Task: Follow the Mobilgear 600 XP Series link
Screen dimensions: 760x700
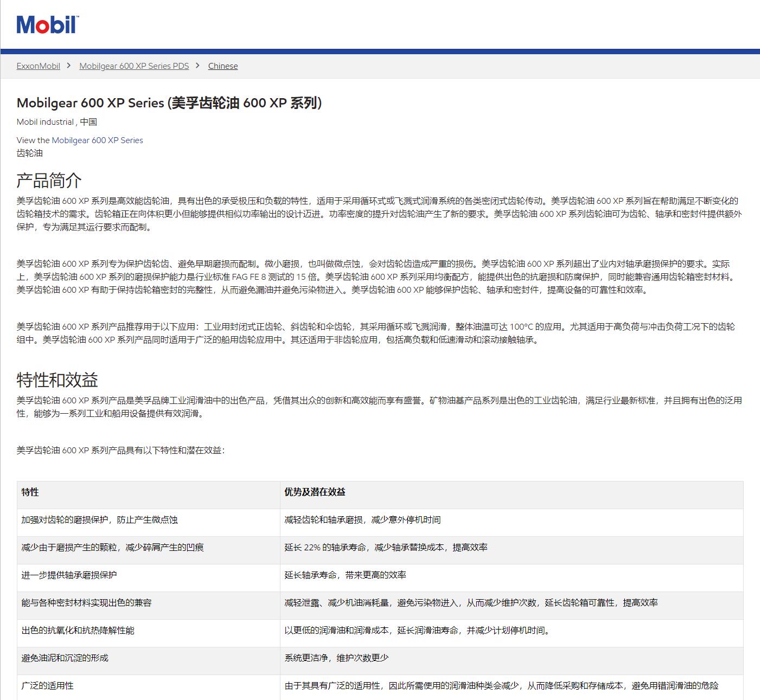Action: 98,140
